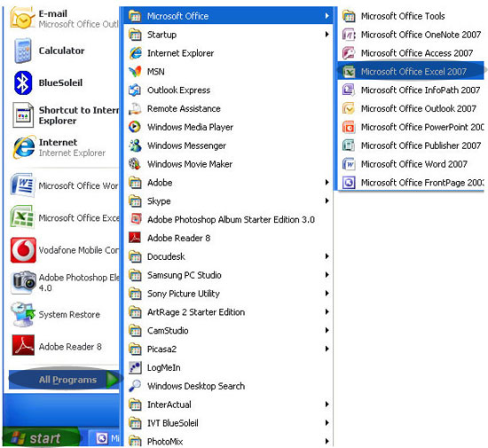Screen dimensions: 488x448
Task: Click the Internet Explorer icon in All Programs
Action: click(136, 53)
